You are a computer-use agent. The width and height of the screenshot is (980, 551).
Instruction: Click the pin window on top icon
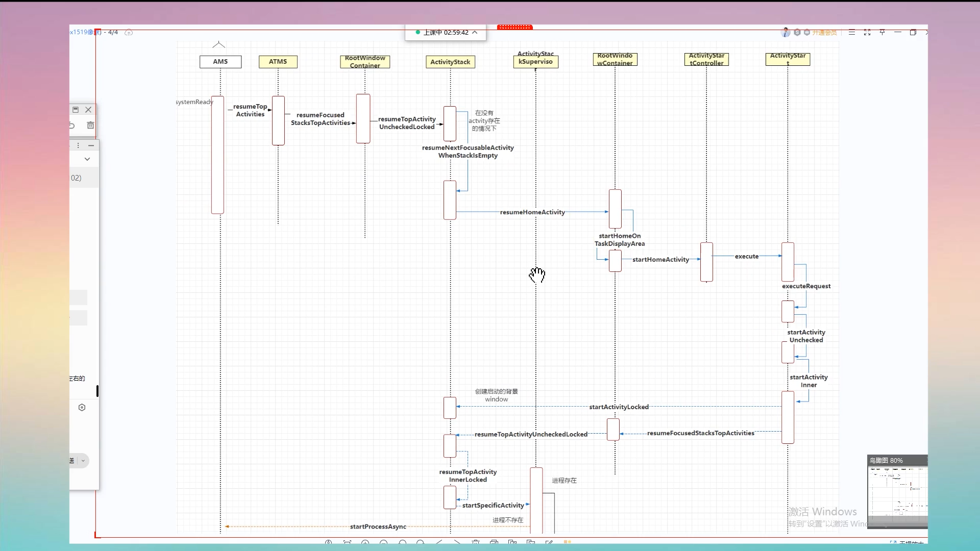pyautogui.click(x=882, y=32)
